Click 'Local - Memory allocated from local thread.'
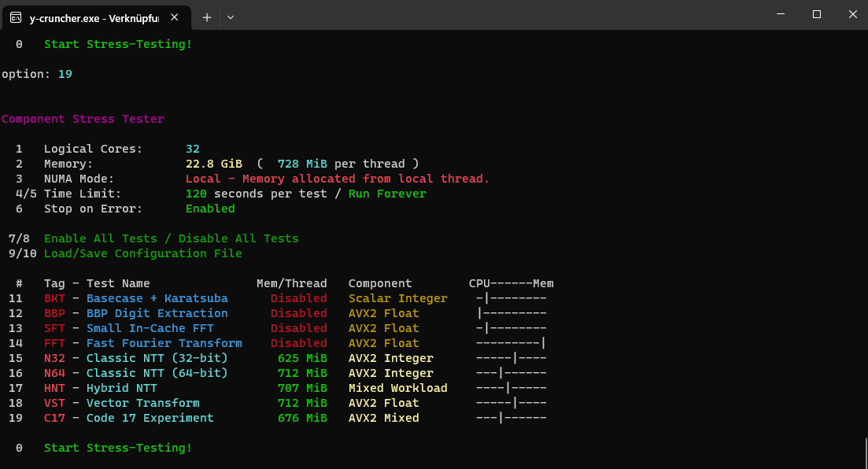This screenshot has height=469, width=868. pyautogui.click(x=337, y=179)
